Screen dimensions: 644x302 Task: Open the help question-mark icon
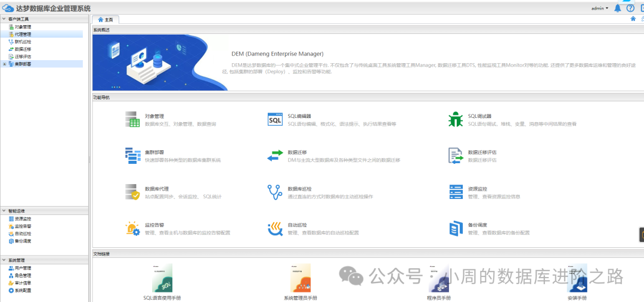[630, 8]
